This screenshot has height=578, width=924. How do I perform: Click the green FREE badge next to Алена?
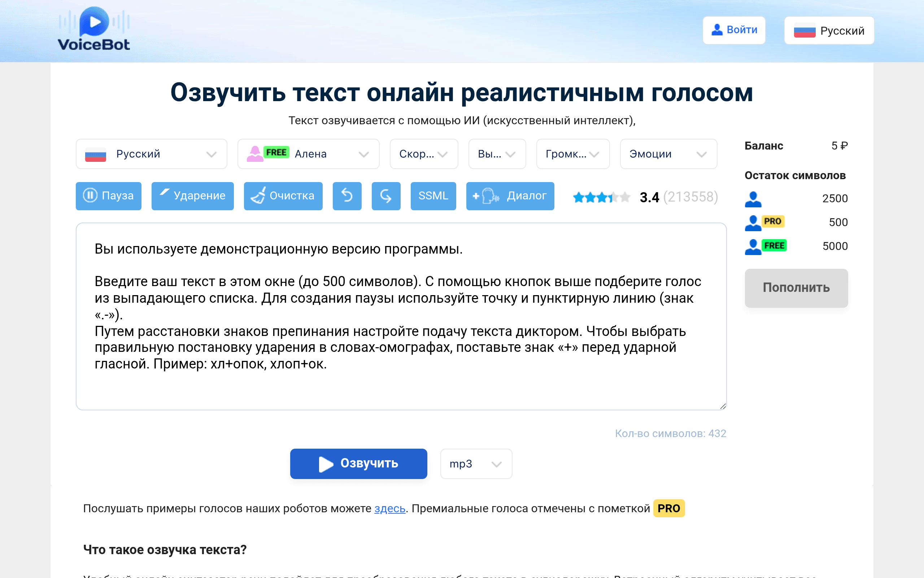[276, 152]
